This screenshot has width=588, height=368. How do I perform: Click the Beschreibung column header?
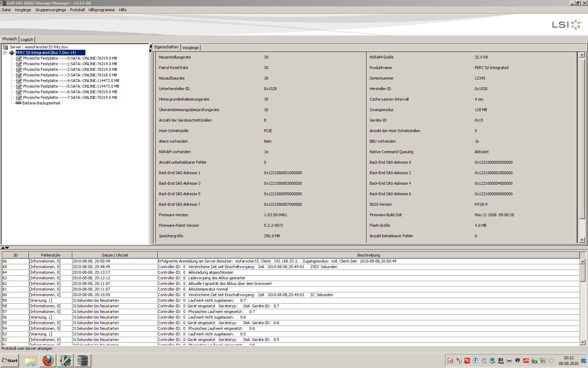pyautogui.click(x=369, y=255)
